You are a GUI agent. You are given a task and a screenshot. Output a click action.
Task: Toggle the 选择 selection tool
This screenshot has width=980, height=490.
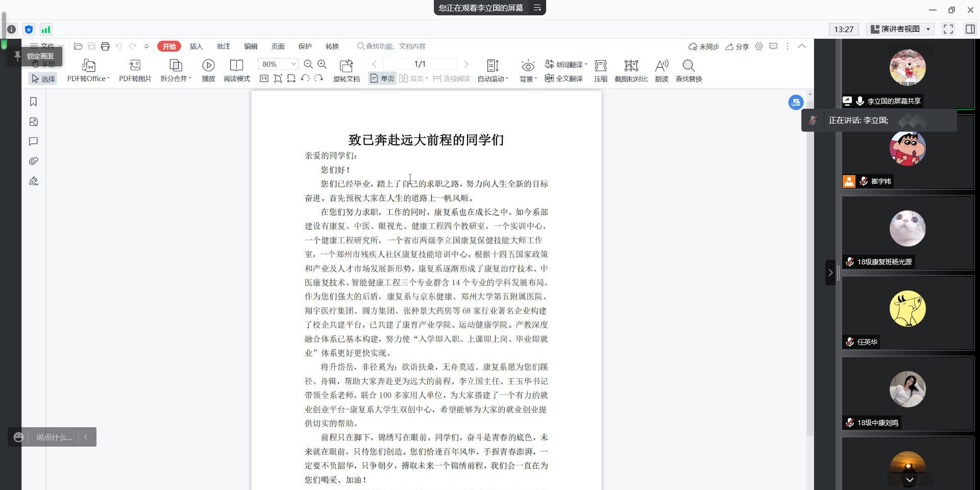coord(43,79)
